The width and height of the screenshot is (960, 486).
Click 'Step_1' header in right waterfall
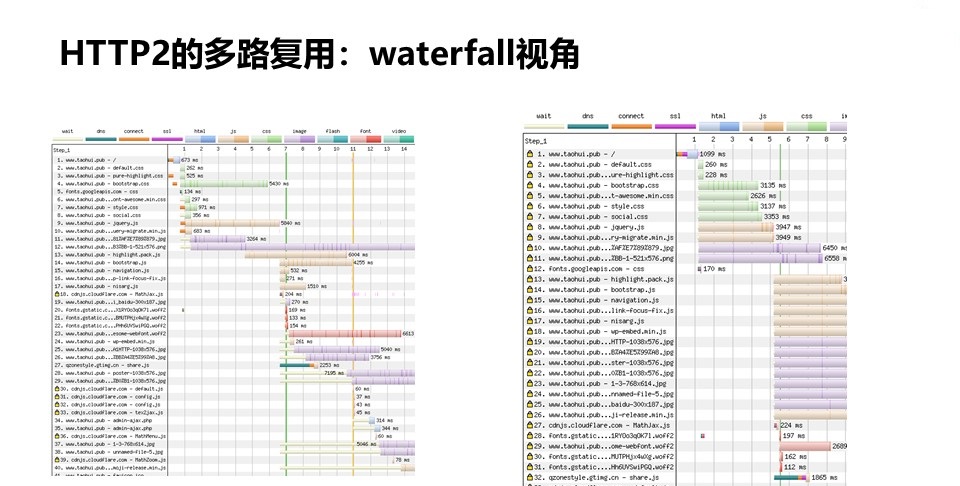[536, 141]
